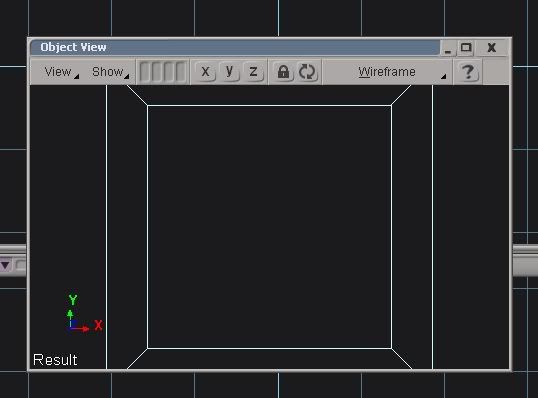
Task: Open the View menu in Object View
Action: 61,72
